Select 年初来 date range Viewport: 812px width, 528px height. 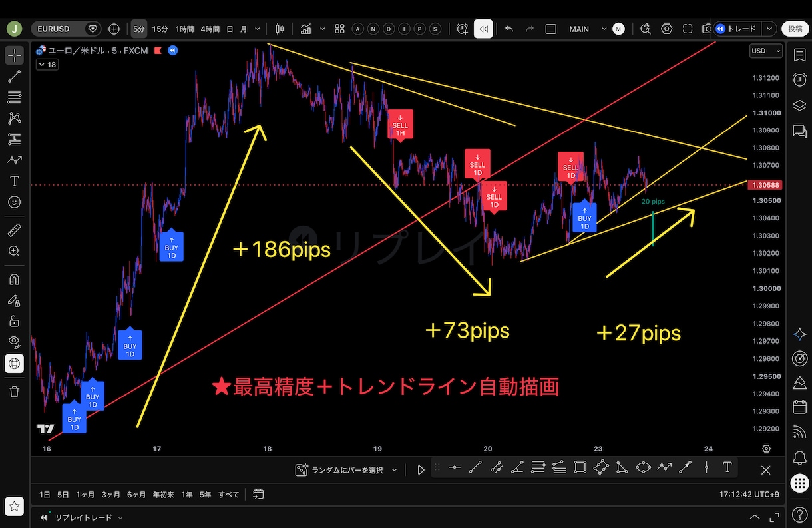click(163, 495)
